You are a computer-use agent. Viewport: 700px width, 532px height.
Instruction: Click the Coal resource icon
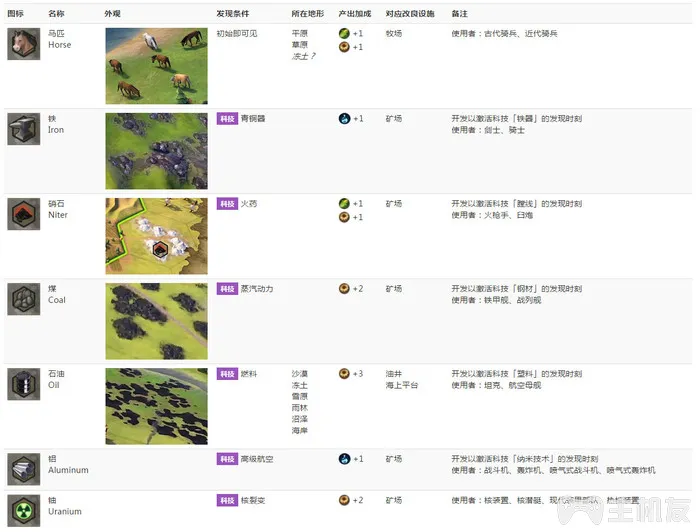[24, 299]
